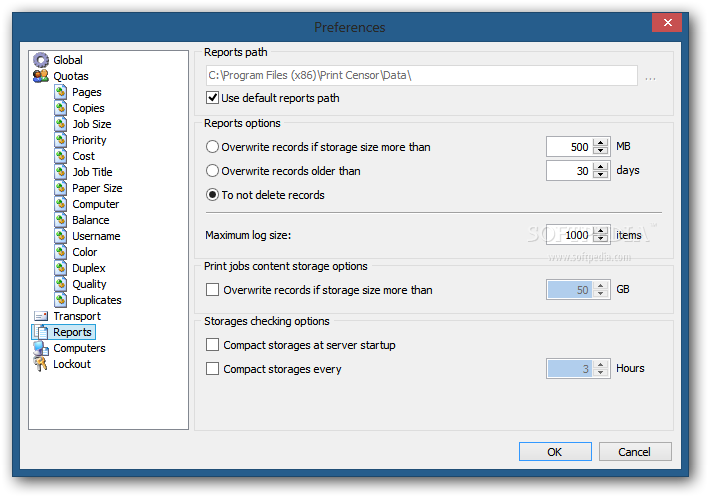Click the Duplicates quota icon
This screenshot has height=497, width=709.
click(x=61, y=300)
